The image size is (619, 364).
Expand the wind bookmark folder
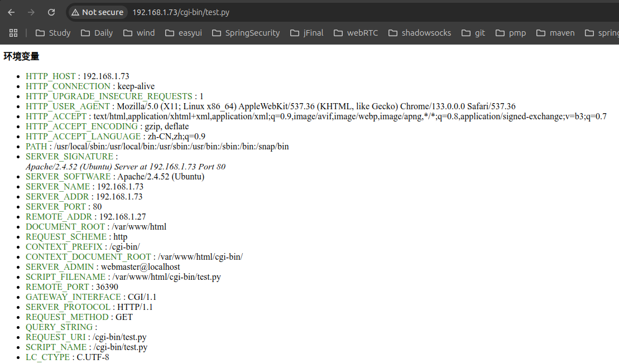[x=139, y=33]
